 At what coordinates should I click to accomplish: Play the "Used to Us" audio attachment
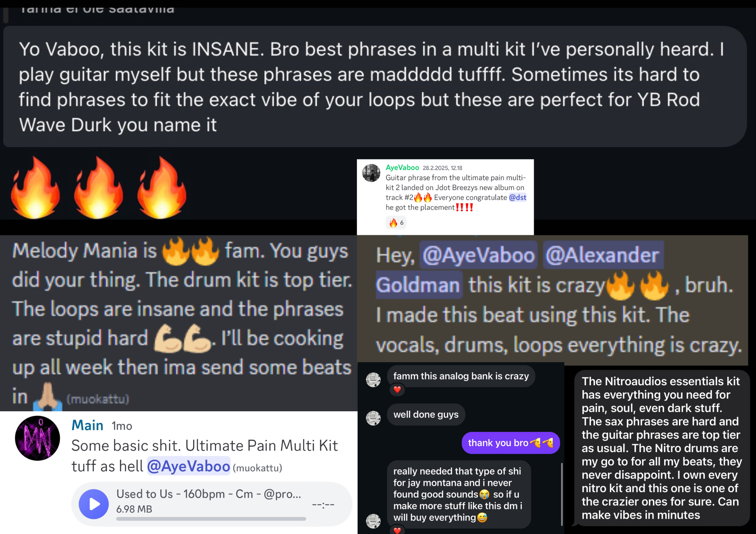[93, 504]
